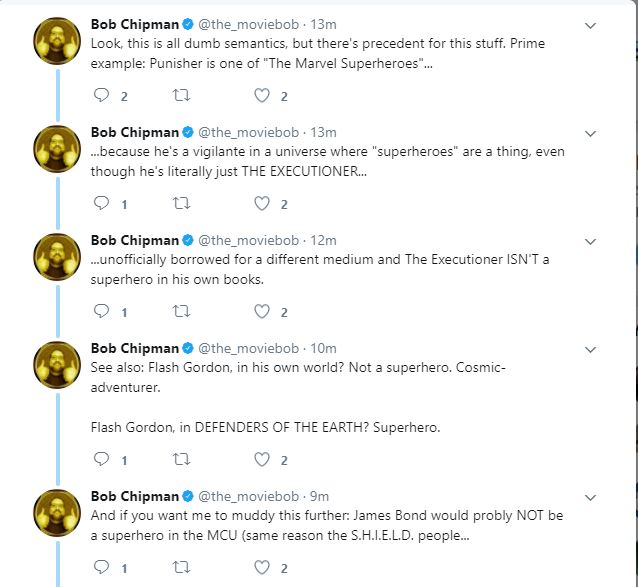Like the first tweet about dumb semantics
638x587 pixels.
[262, 95]
